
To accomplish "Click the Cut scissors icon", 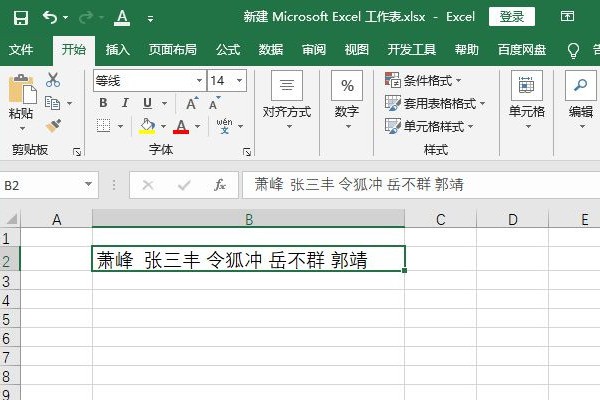I will (53, 80).
